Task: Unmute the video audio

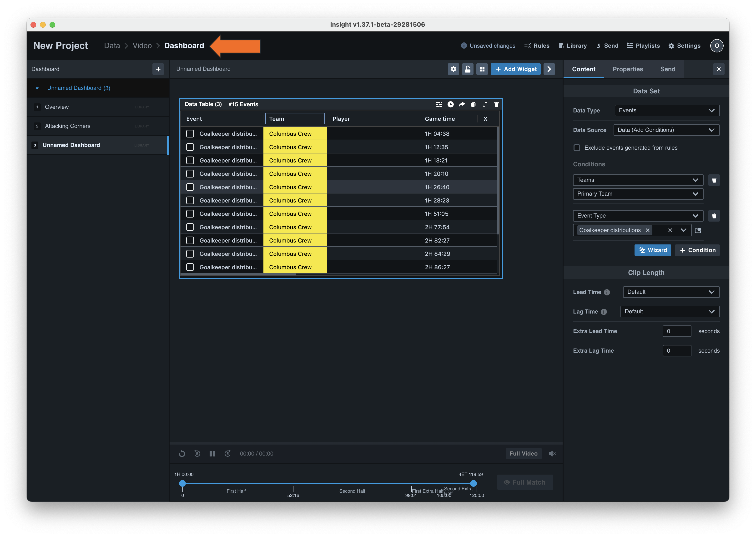Action: point(552,454)
